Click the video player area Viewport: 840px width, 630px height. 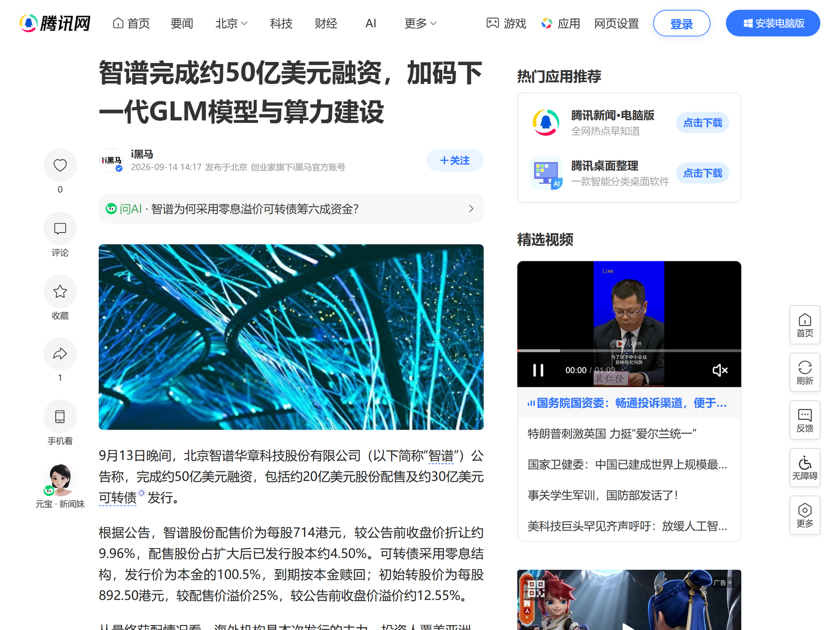(x=629, y=324)
